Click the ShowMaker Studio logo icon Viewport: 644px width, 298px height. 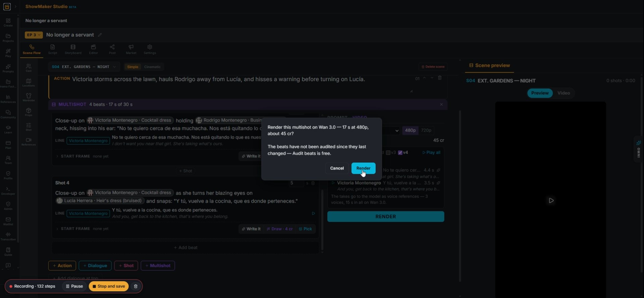click(7, 7)
